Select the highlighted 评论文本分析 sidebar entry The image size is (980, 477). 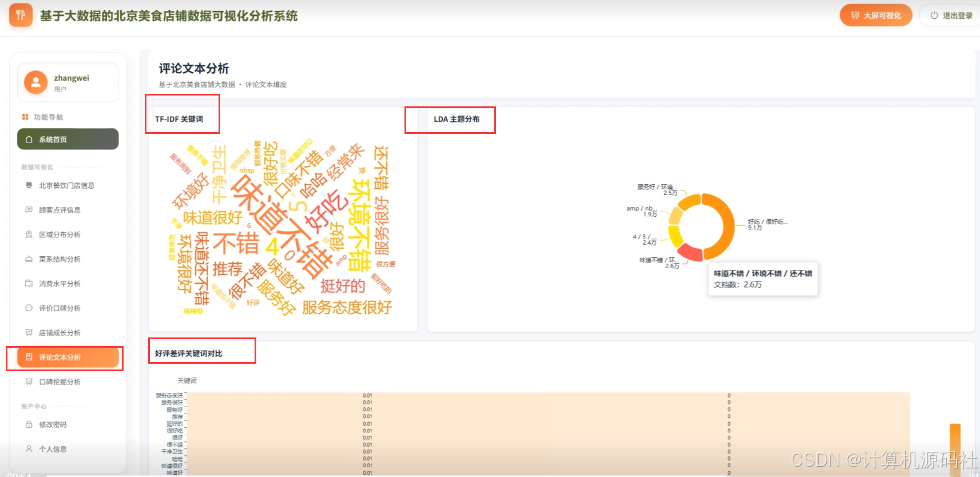68,357
